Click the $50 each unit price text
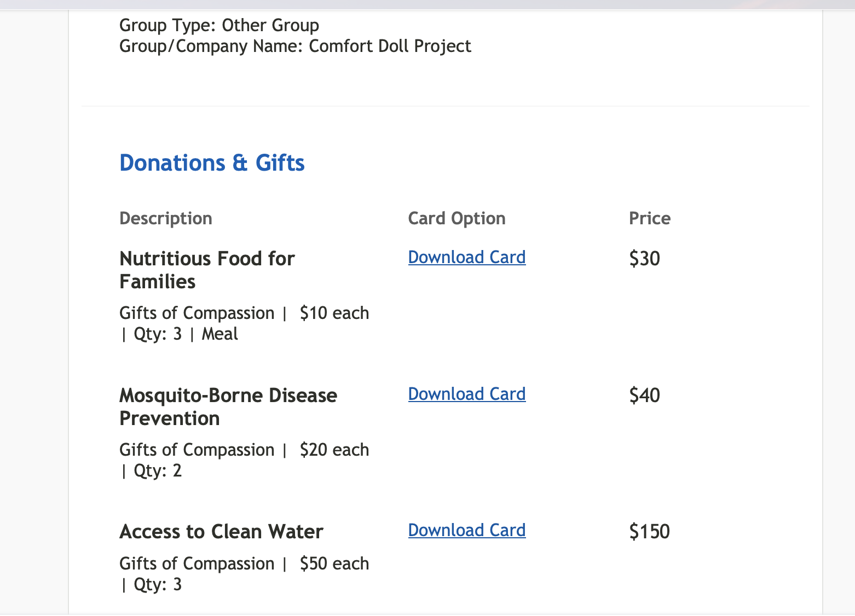The width and height of the screenshot is (855, 616). click(x=334, y=563)
